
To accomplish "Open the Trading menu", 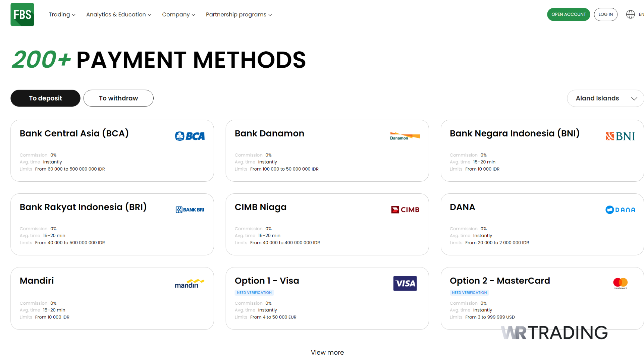I will click(x=62, y=14).
